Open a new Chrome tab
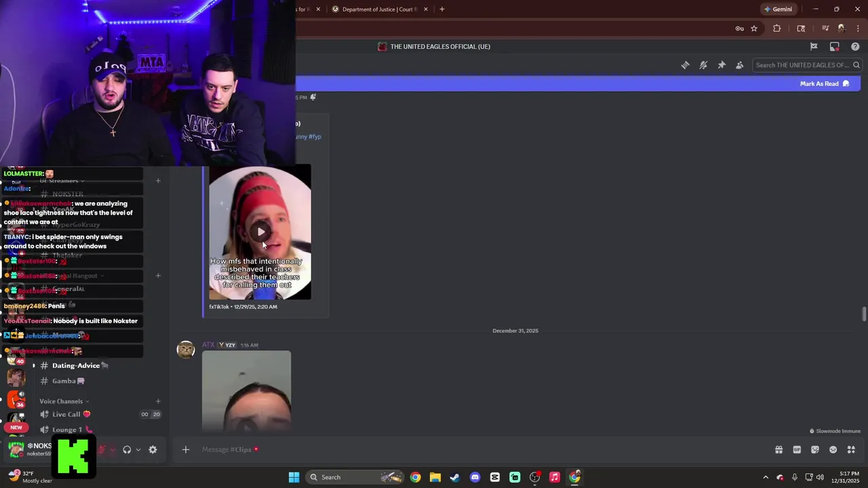 (x=442, y=9)
